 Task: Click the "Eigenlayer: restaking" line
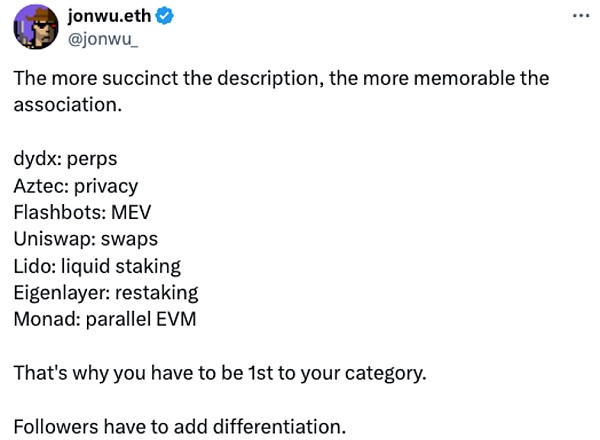(x=106, y=293)
